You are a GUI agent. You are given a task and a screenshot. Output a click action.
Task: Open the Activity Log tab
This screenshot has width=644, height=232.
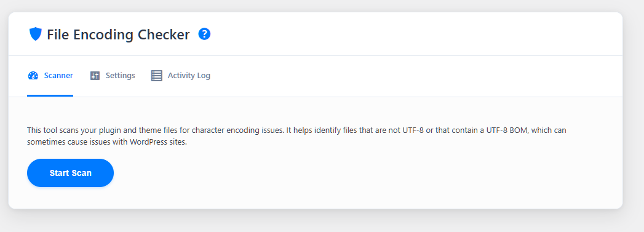181,76
